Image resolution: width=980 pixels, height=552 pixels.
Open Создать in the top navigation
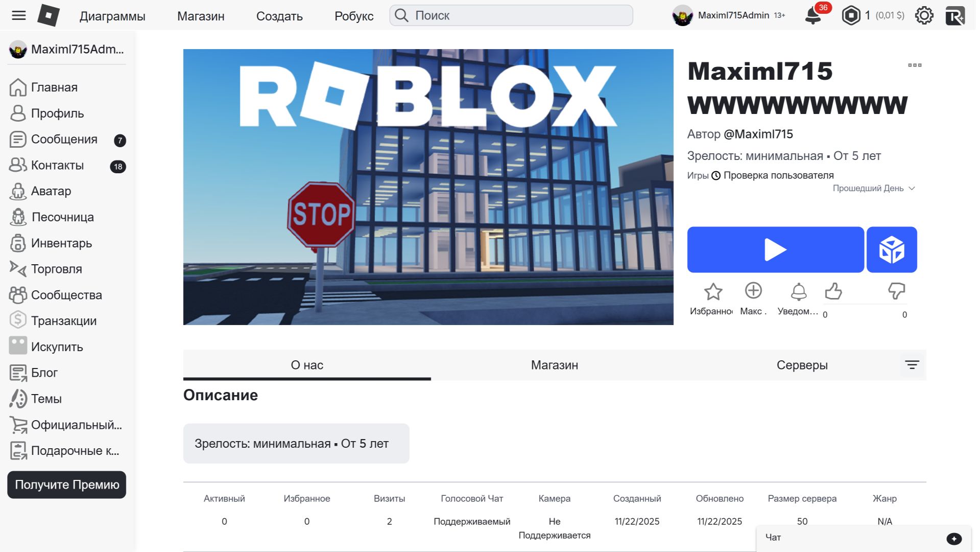tap(279, 16)
